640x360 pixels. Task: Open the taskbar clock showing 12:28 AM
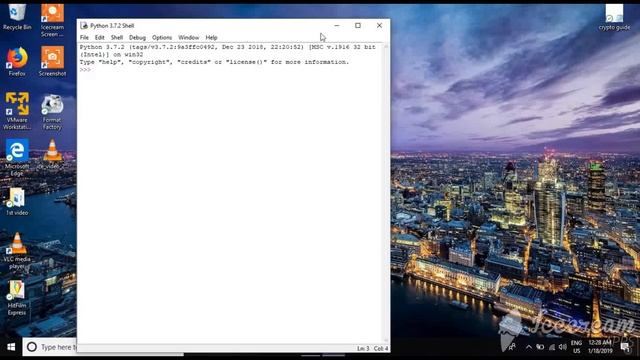coord(600,347)
